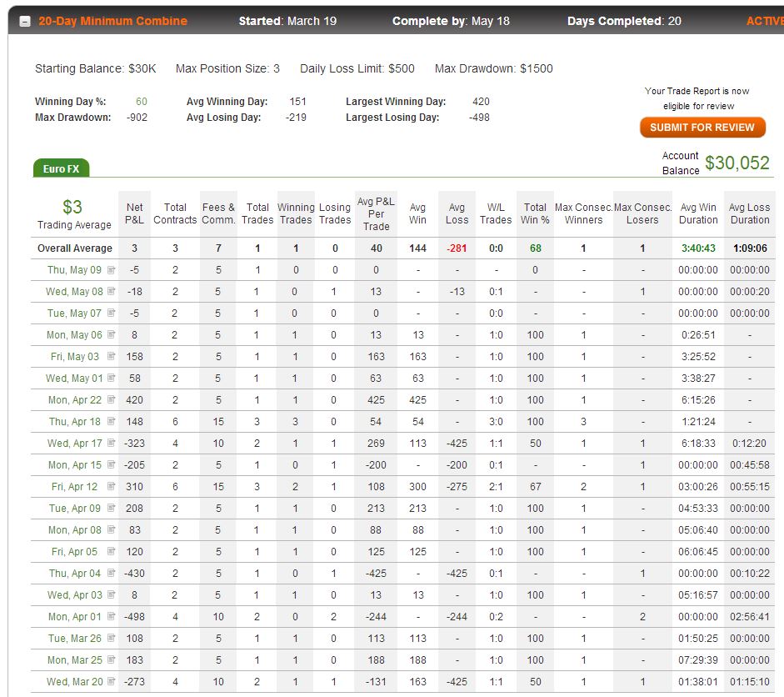Open the notes icon for Mon, Apr 01

click(111, 617)
